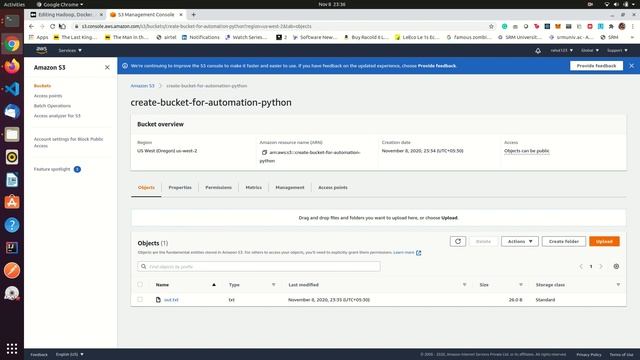Expand the Services menu
640x360 pixels.
click(70, 50)
